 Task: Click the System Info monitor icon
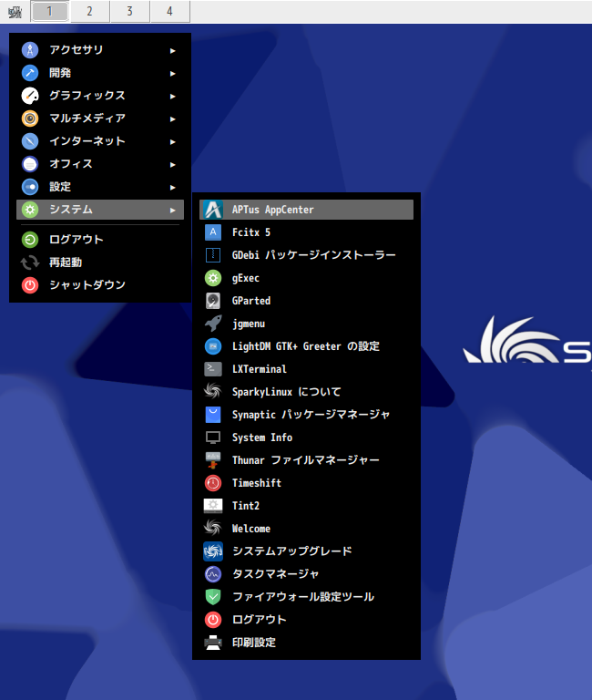click(x=213, y=437)
